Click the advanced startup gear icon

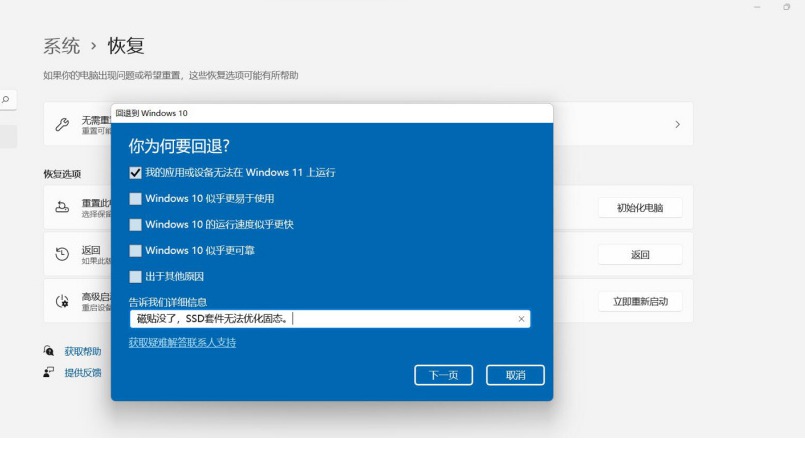tap(62, 301)
